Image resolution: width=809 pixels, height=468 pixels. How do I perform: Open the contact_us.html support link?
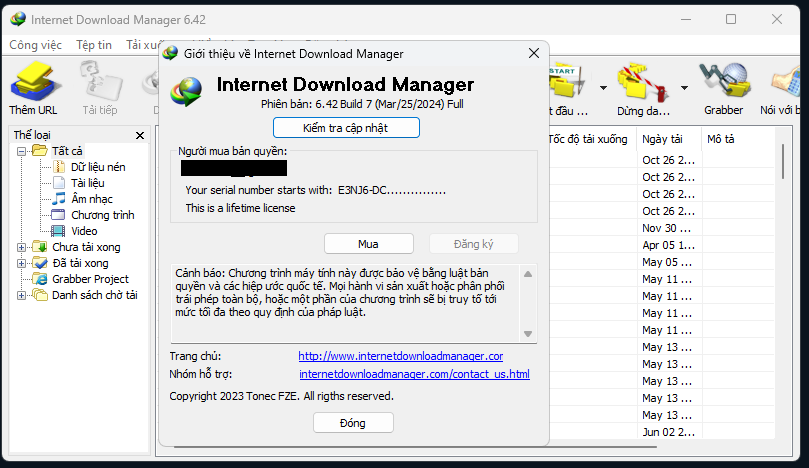(x=414, y=374)
